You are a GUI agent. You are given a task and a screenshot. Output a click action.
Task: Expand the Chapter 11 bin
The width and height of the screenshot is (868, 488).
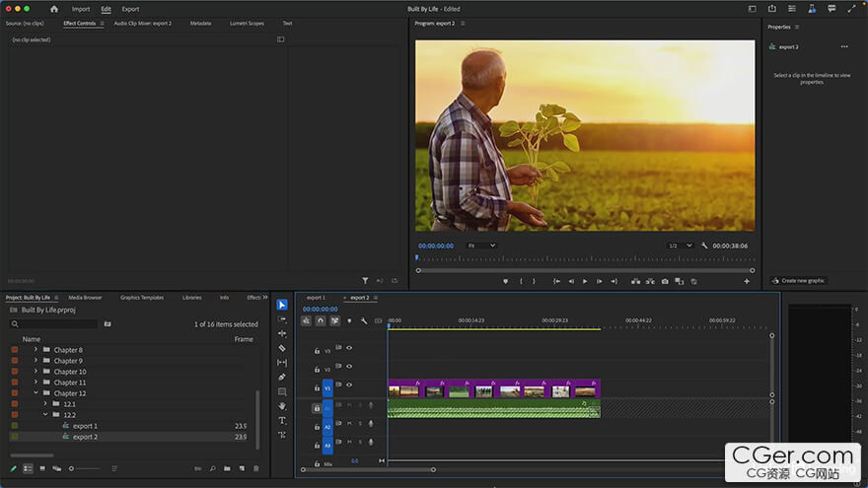36,383
